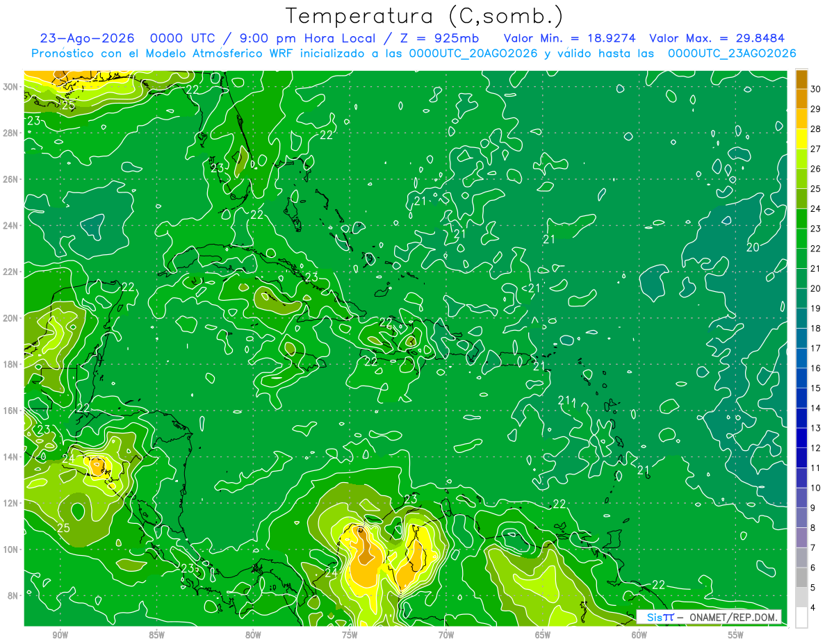
Task: Pick the legend band between 22 and 23
Action: click(x=801, y=238)
